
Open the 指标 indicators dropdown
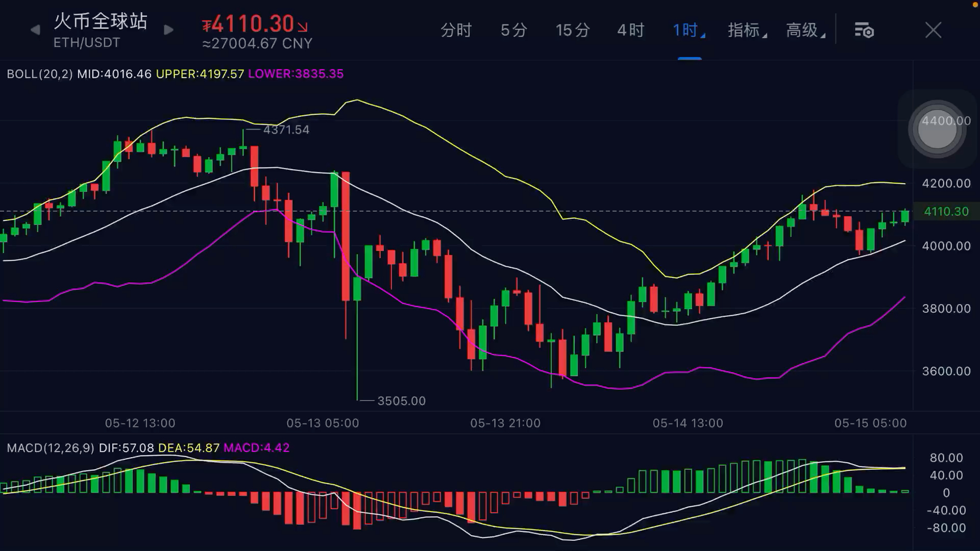point(747,30)
